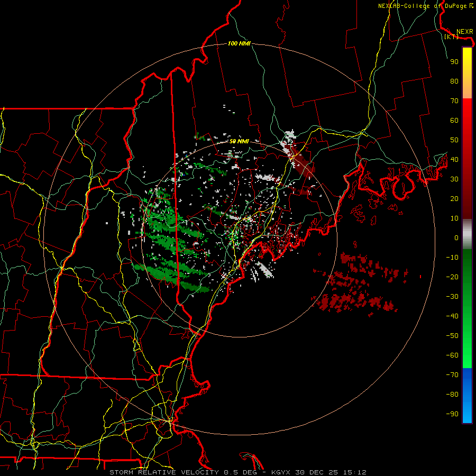Select the 20 value on velocity scale

(x=454, y=198)
